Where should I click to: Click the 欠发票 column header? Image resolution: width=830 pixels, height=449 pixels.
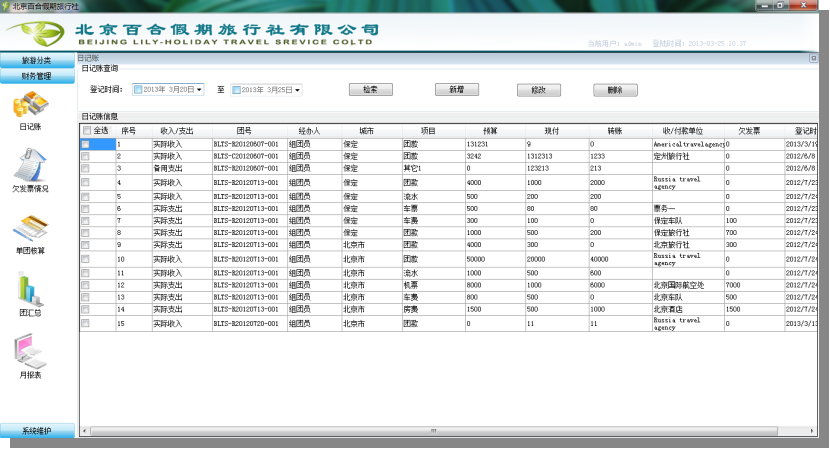click(x=750, y=130)
